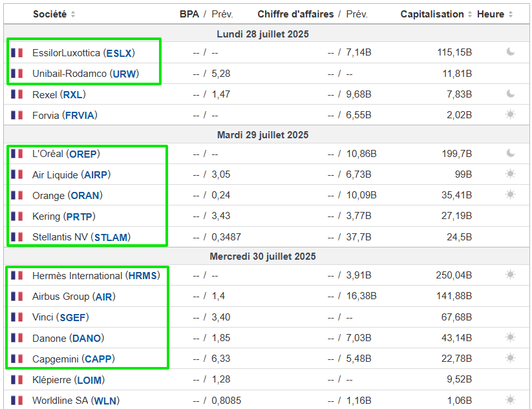This screenshot has height=409, width=532.
Task: Open the Klépierre LOIM ticker link
Action: 89,380
